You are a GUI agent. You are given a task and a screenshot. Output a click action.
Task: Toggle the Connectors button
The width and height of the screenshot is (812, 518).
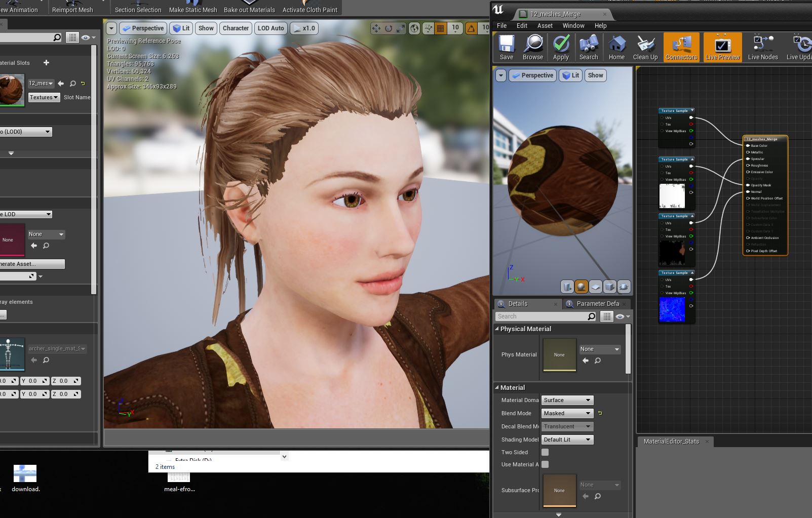coord(681,47)
